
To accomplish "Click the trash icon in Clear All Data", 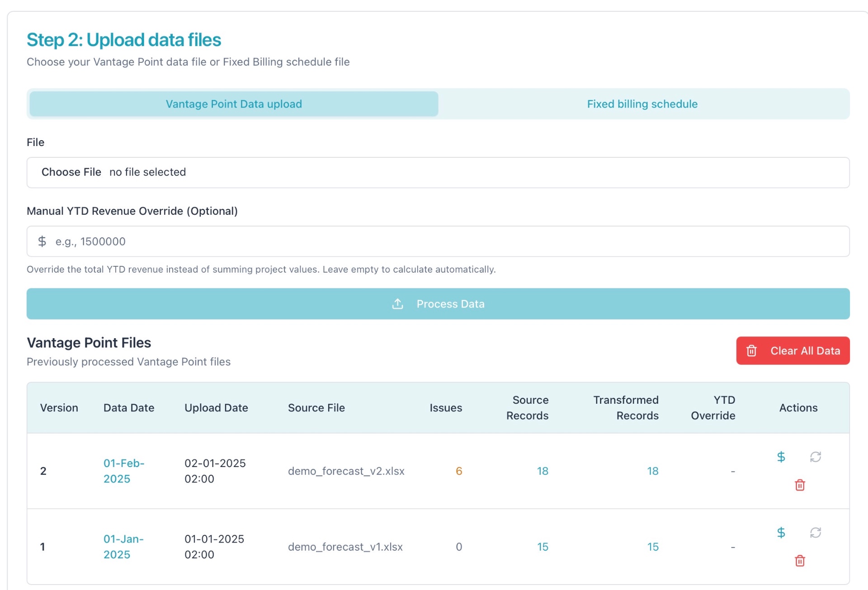I will click(x=751, y=351).
